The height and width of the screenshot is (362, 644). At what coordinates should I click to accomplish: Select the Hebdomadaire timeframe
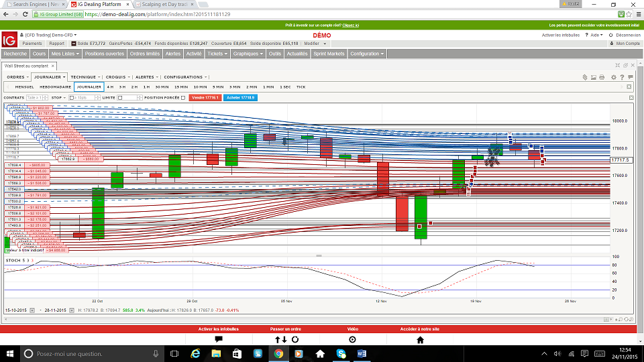coord(55,87)
